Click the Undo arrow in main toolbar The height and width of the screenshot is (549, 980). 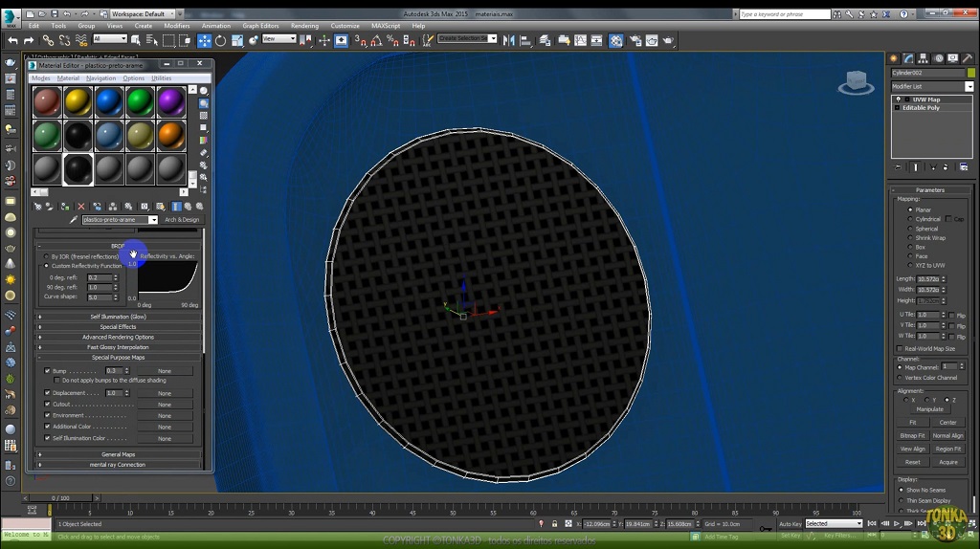tap(12, 40)
